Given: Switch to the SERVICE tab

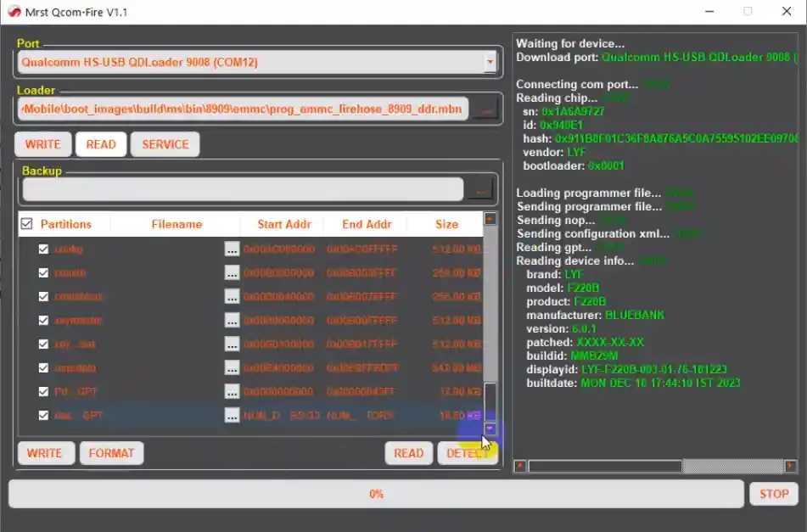Looking at the screenshot, I should tap(165, 144).
